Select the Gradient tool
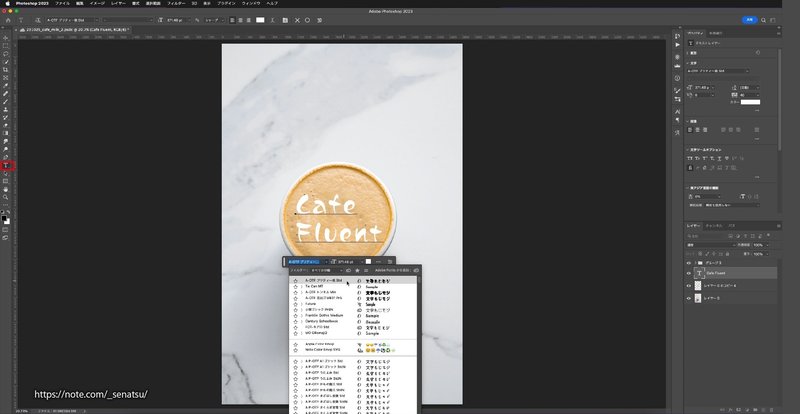The width and height of the screenshot is (800, 414). [6, 133]
